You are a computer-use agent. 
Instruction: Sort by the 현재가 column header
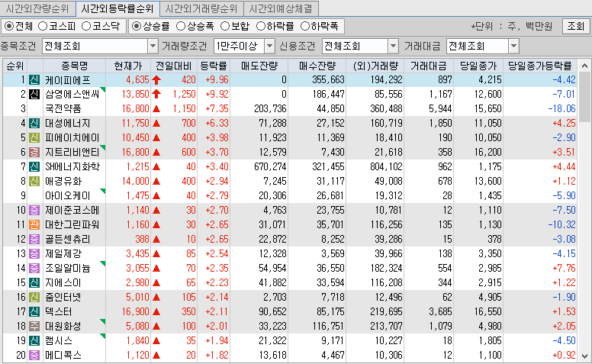(128, 66)
